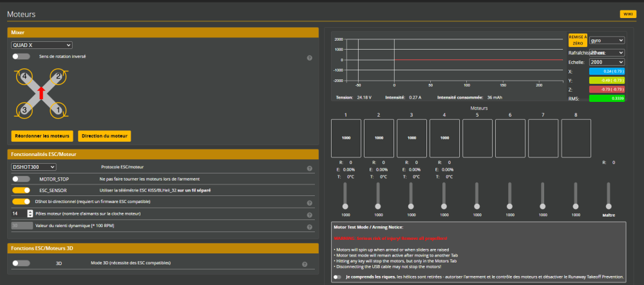The width and height of the screenshot is (644, 285).
Task: Open the gyro sensor dropdown
Action: click(607, 40)
